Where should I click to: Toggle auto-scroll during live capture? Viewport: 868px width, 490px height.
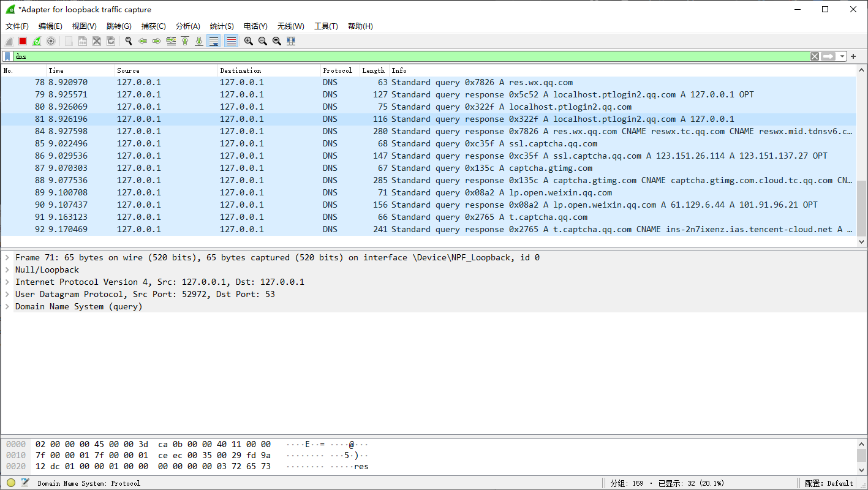coord(214,41)
